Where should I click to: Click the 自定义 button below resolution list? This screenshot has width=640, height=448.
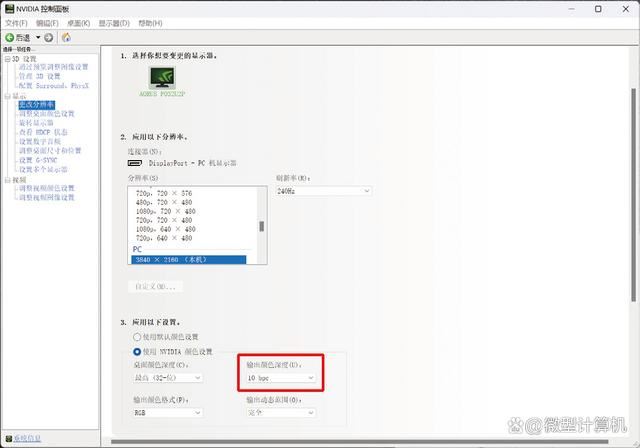click(x=157, y=286)
